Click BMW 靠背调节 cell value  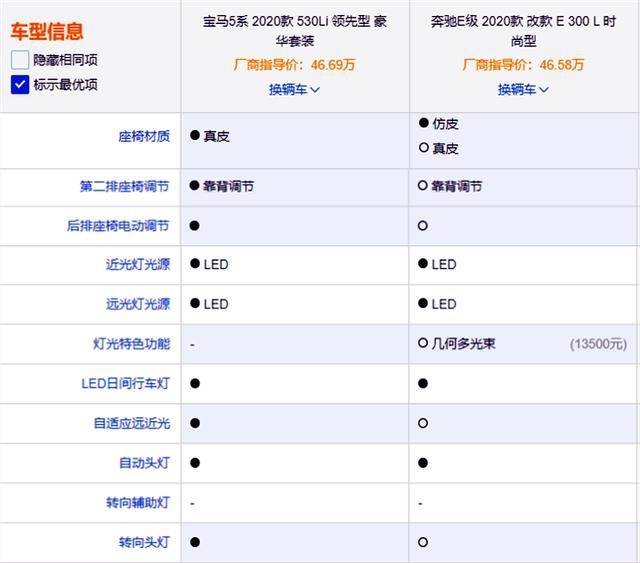(229, 187)
